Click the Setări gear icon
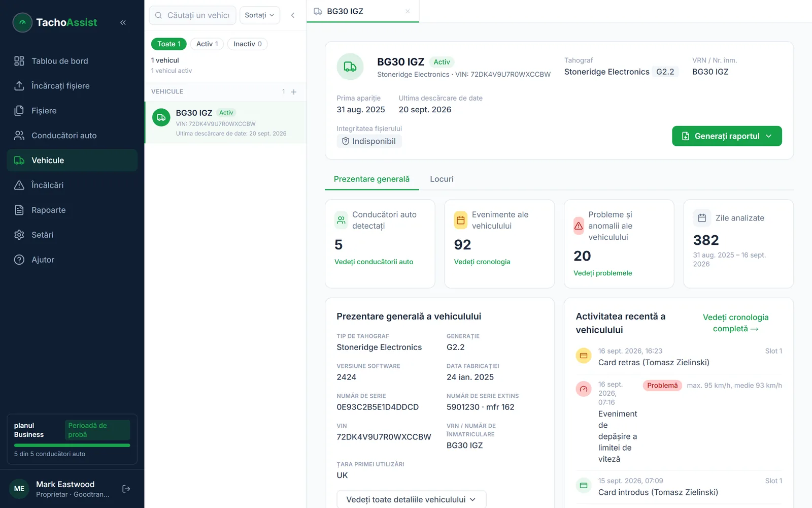 (19, 235)
